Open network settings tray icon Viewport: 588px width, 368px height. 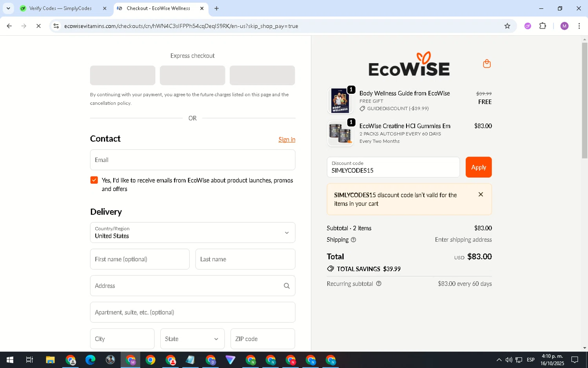click(519, 360)
